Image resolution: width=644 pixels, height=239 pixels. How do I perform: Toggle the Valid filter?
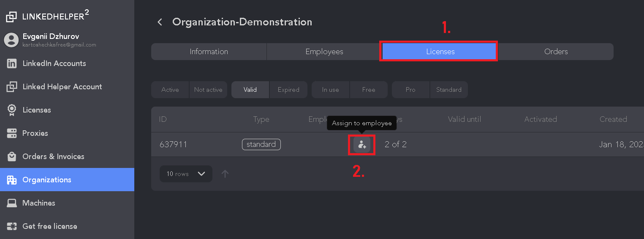250,90
